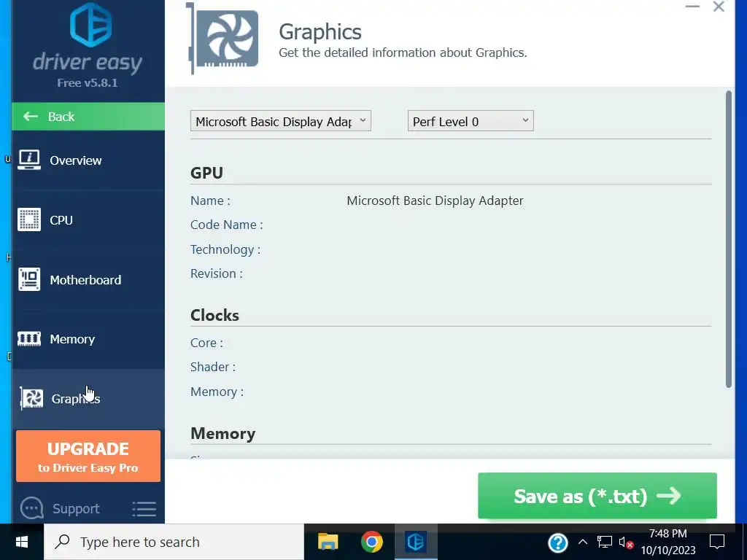The height and width of the screenshot is (560, 747).
Task: Click the 'Free v5.8.1' version text
Action: click(x=88, y=83)
